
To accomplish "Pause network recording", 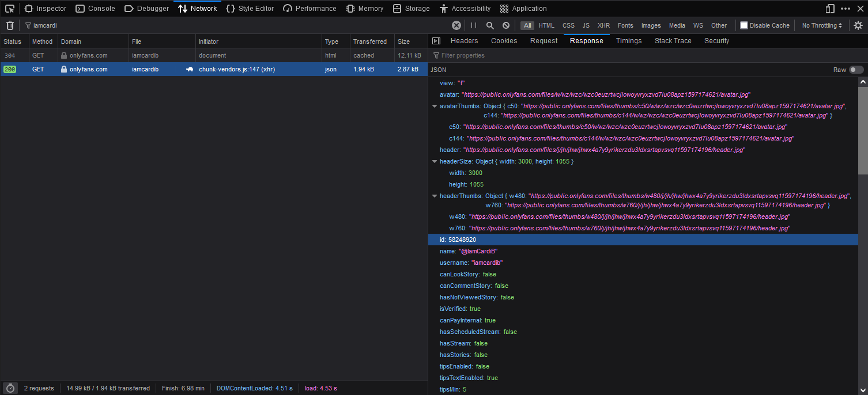I will pos(474,25).
